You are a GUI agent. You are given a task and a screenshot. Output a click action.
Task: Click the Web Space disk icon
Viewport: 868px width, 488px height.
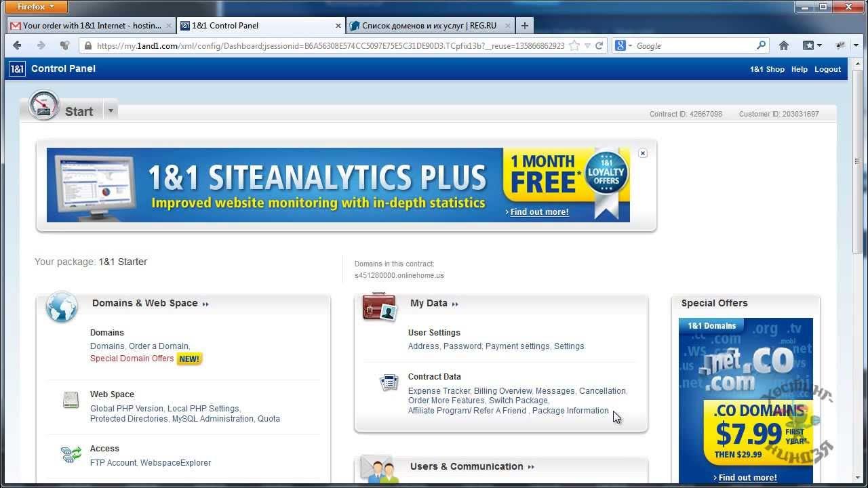(x=71, y=399)
